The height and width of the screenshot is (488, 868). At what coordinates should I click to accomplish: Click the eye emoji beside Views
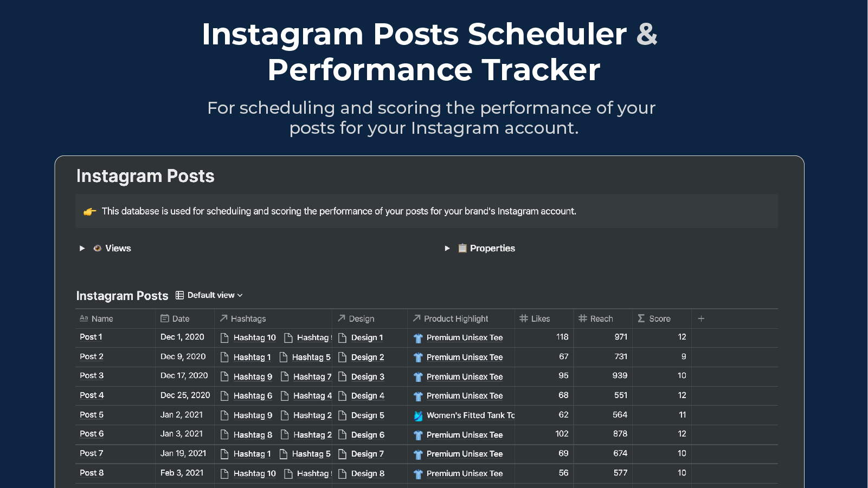point(97,248)
